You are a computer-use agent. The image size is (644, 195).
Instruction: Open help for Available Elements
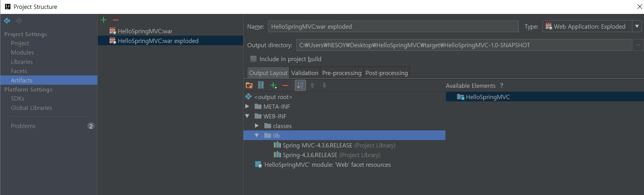point(501,86)
